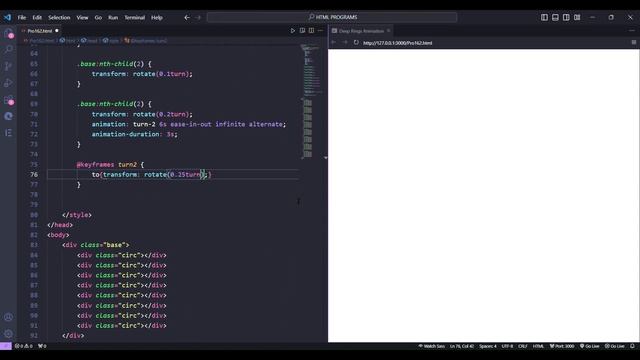640x360 pixels.
Task: Change the Spaces: 4 indentation setting
Action: tap(488, 346)
